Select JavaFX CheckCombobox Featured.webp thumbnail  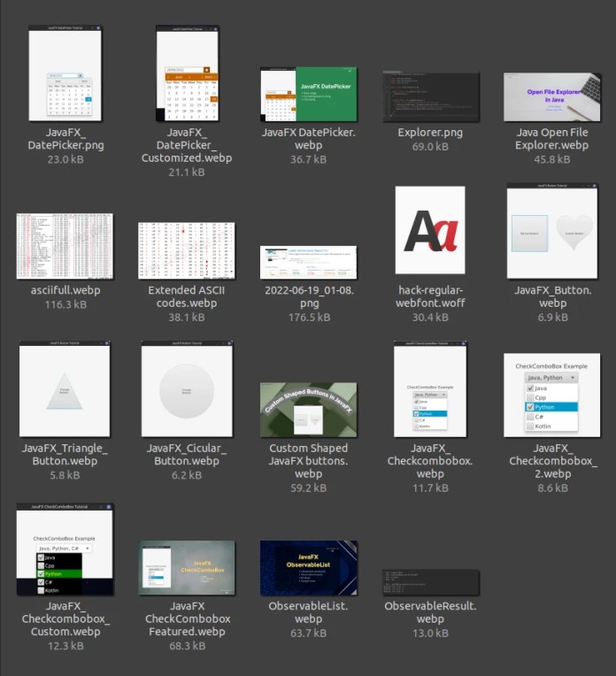click(187, 568)
